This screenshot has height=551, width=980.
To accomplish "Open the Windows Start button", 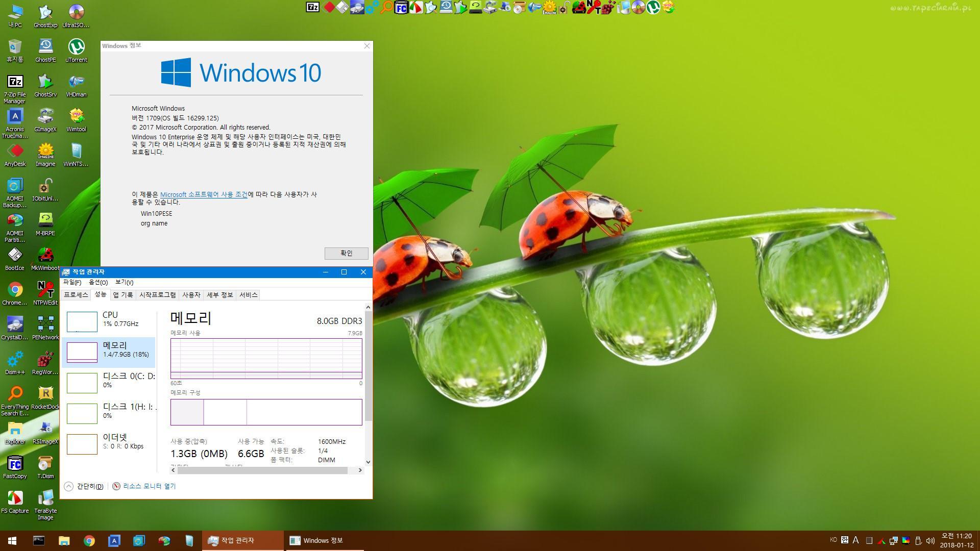I will (x=12, y=541).
